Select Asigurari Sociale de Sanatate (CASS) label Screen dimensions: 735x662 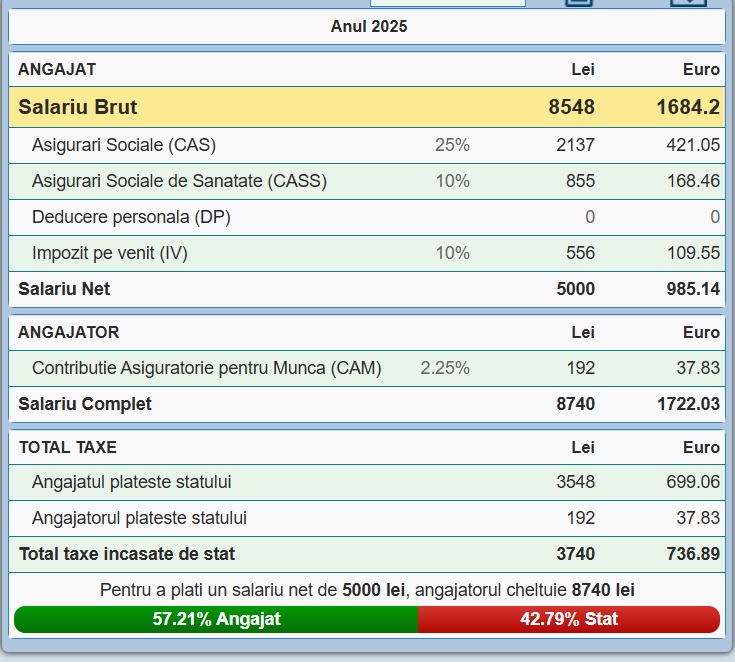click(x=180, y=181)
